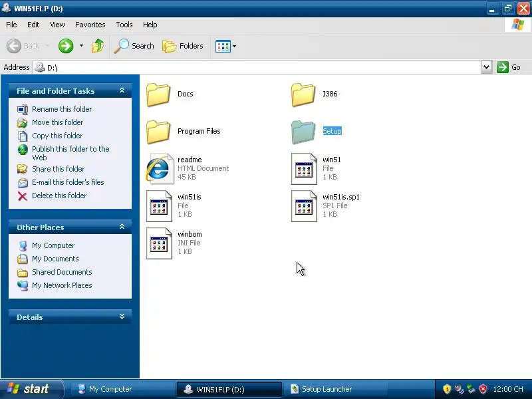The height and width of the screenshot is (399, 532).
Task: Click the My Network Places icon
Action: tap(23, 286)
